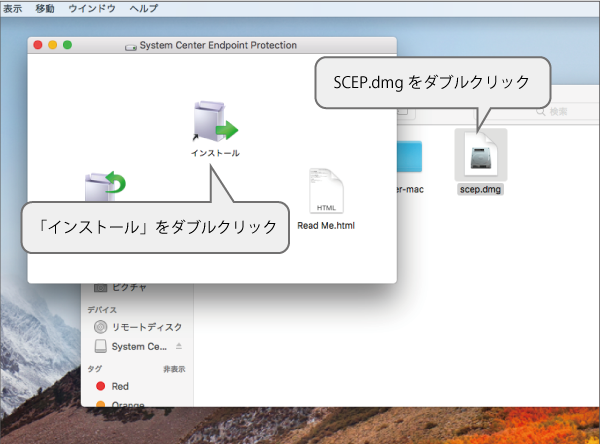
Task: Click the タグ section header
Action: point(95,369)
